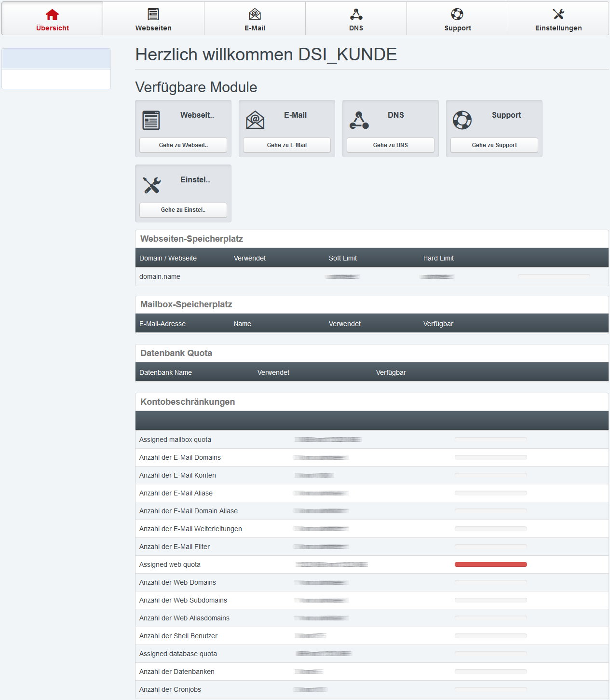This screenshot has height=700, width=610.
Task: Click the E-Mail envelope icon in navigation
Action: 255,14
